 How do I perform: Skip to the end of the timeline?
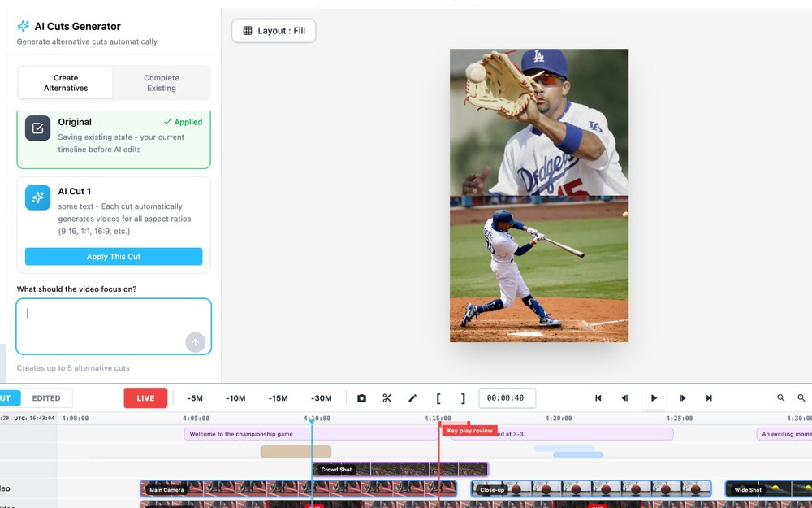click(709, 398)
